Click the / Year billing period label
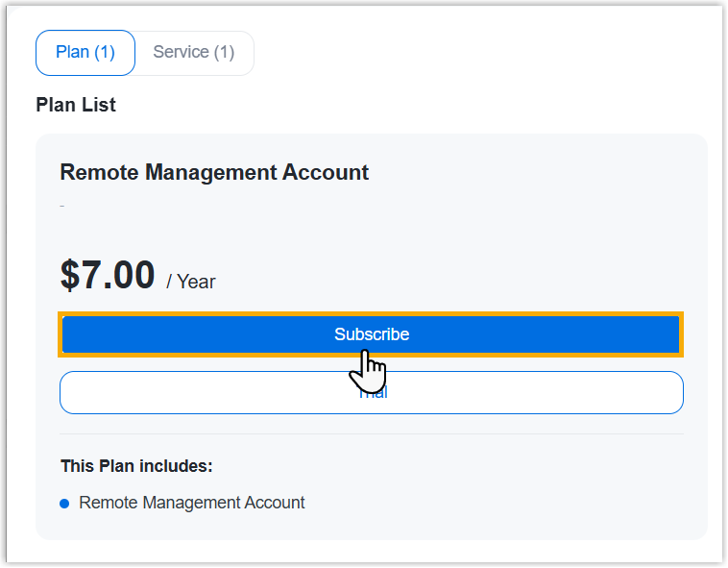This screenshot has height=568, width=728. click(191, 283)
